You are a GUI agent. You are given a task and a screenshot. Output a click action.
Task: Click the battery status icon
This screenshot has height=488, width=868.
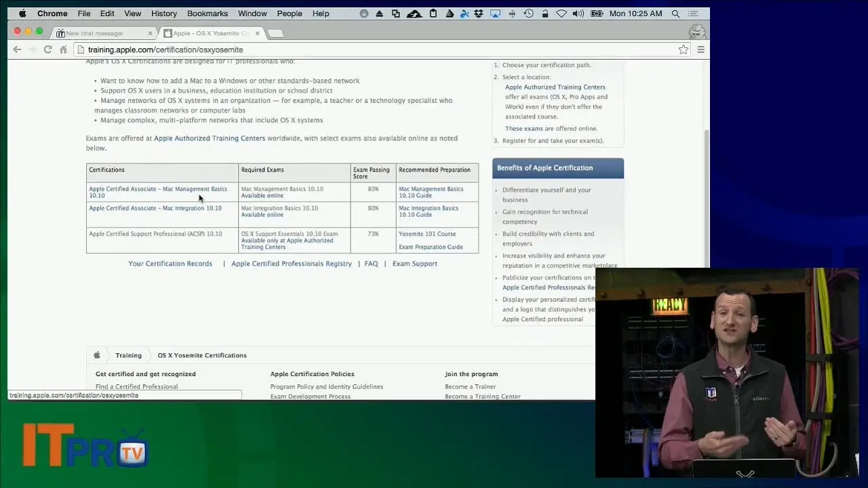[597, 14]
